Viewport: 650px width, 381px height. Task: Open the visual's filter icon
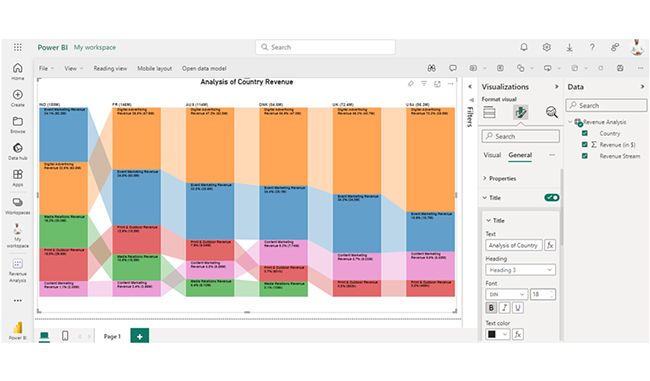(424, 84)
